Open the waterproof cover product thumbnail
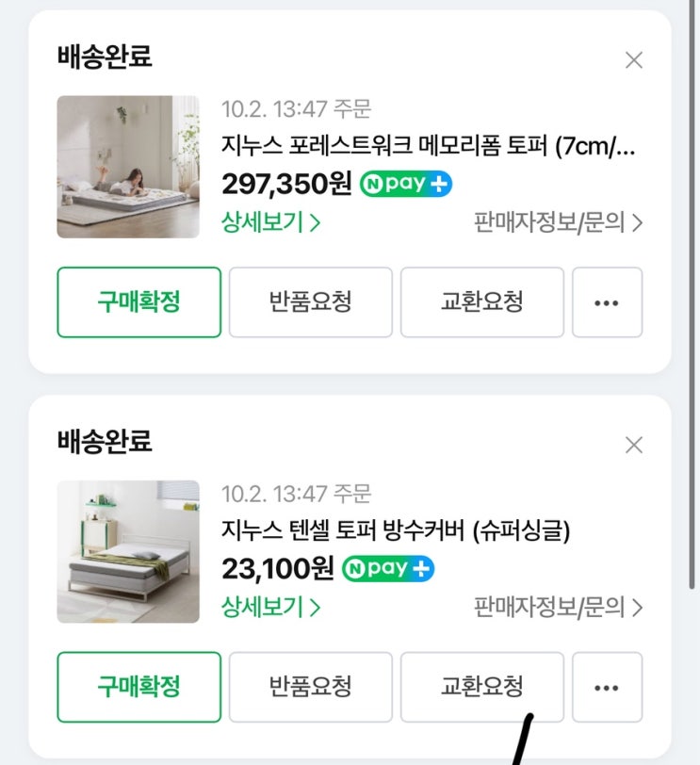This screenshot has height=765, width=700. (x=128, y=552)
